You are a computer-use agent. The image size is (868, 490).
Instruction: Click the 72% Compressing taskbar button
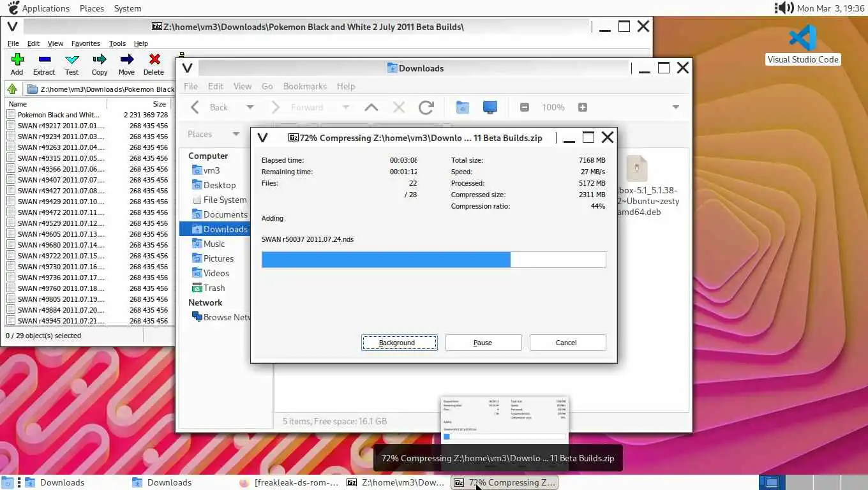coord(505,482)
